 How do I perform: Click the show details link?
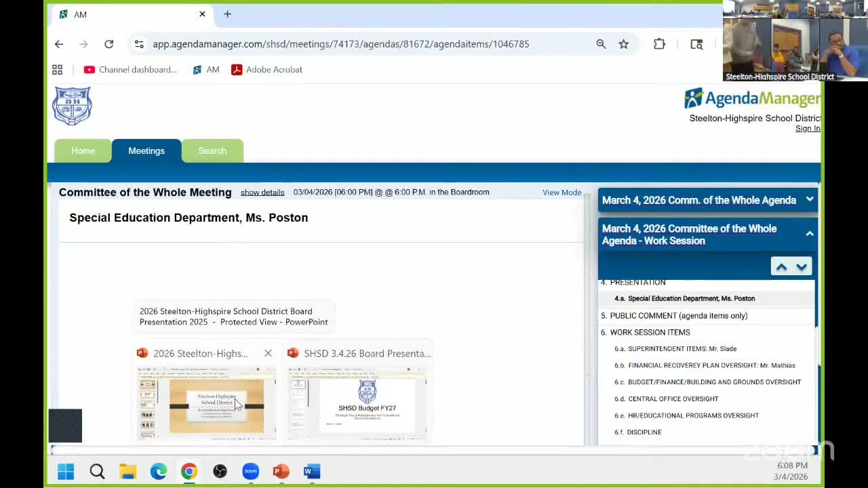click(x=262, y=192)
